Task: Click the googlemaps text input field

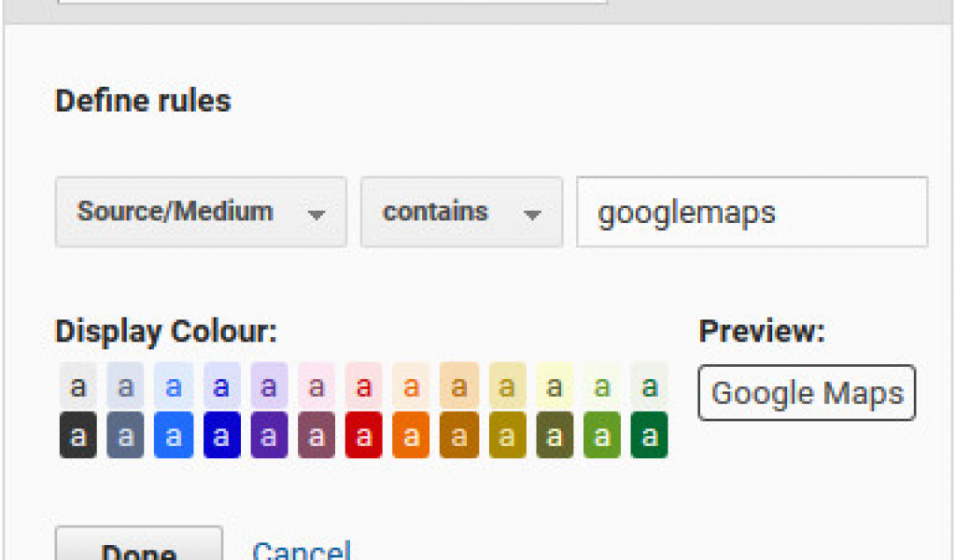Action: (x=752, y=212)
